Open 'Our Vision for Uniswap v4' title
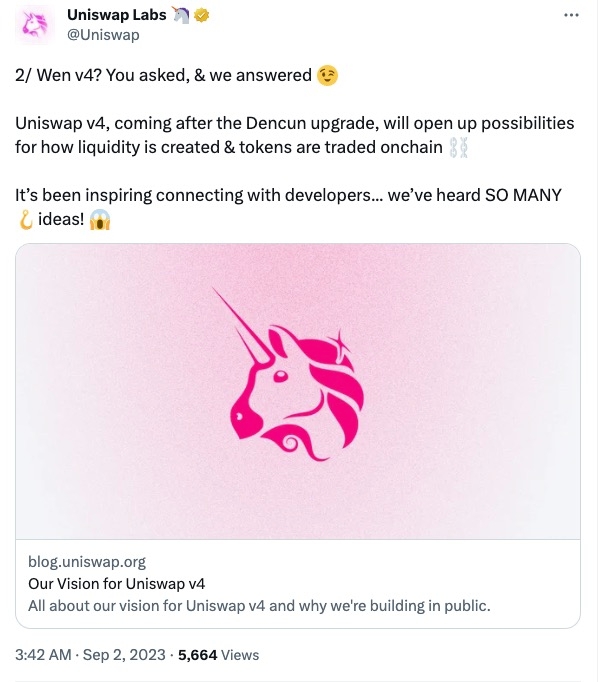This screenshot has height=682, width=603. (x=116, y=584)
